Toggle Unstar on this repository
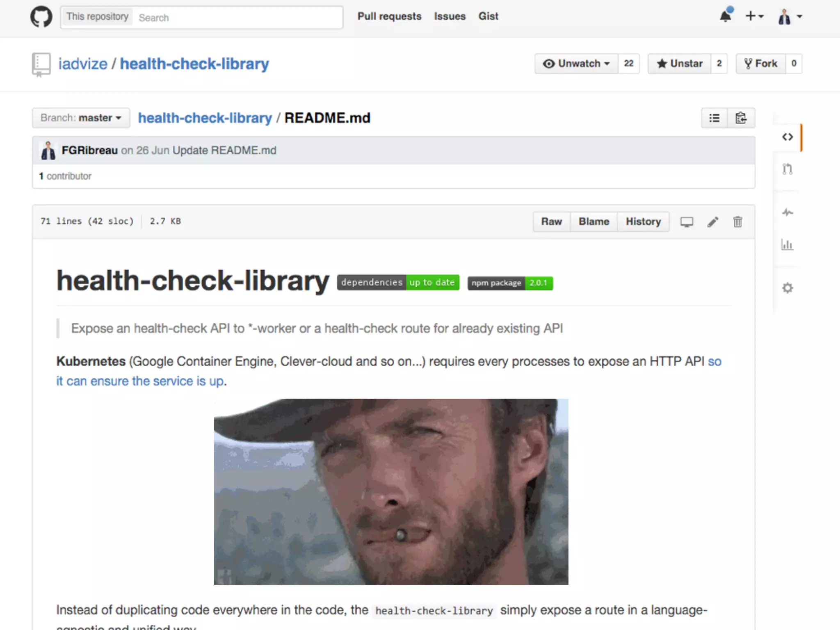 click(x=680, y=64)
